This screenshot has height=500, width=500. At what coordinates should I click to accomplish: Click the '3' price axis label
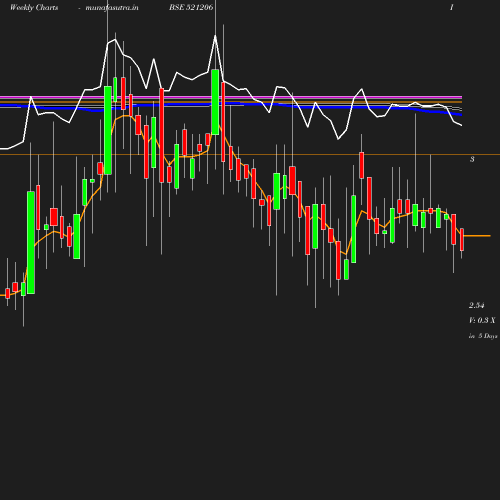tap(472, 159)
